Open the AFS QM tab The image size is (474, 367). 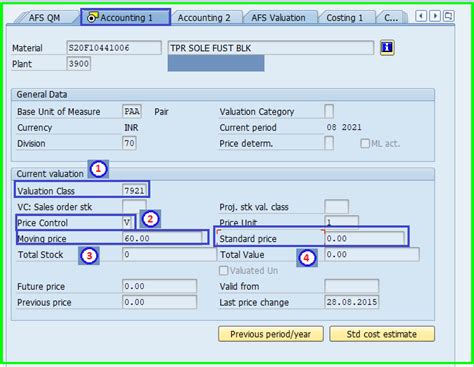tap(44, 18)
